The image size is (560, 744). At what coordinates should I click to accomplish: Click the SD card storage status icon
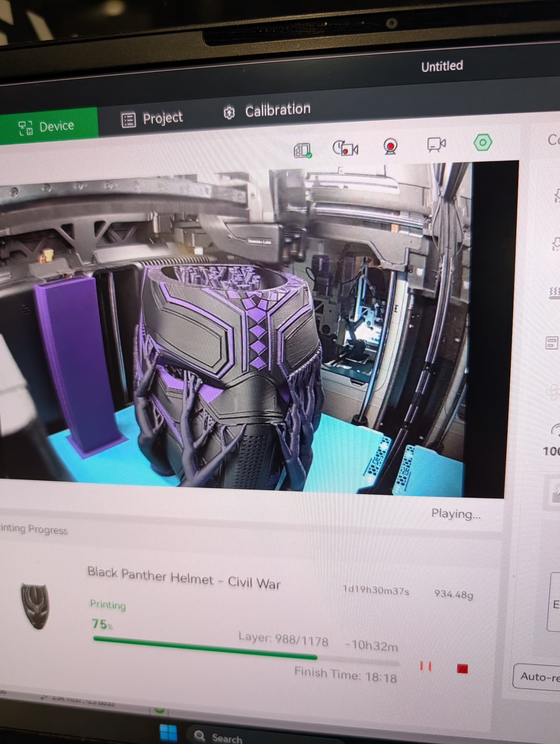[302, 150]
